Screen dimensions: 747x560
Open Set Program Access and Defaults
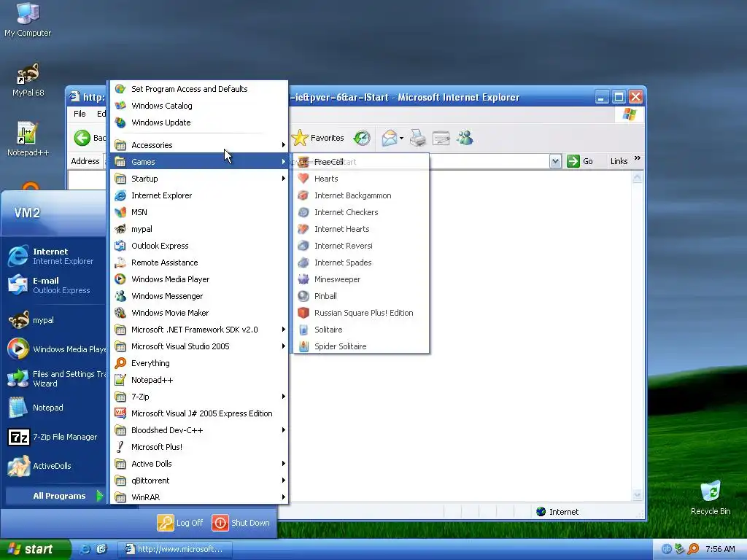199,89
